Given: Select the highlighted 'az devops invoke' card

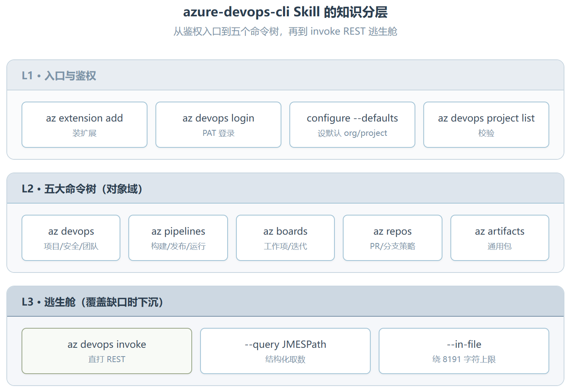Looking at the screenshot, I should (x=107, y=351).
